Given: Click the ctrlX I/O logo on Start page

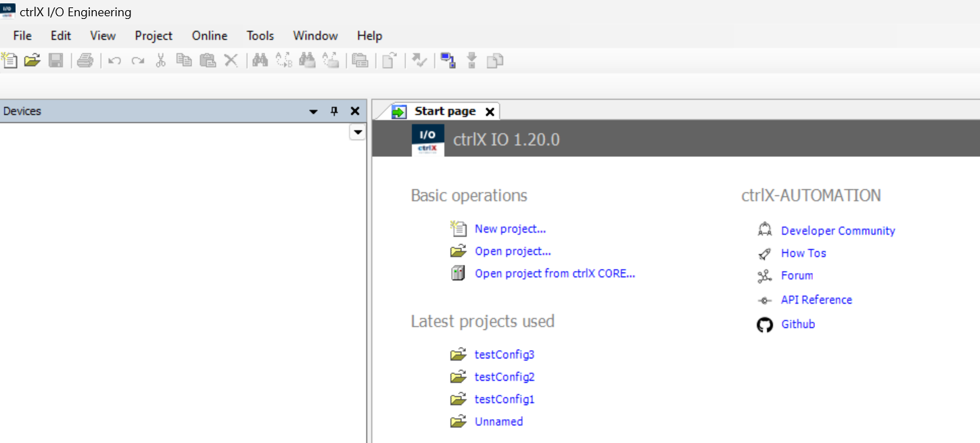Looking at the screenshot, I should click(x=428, y=140).
